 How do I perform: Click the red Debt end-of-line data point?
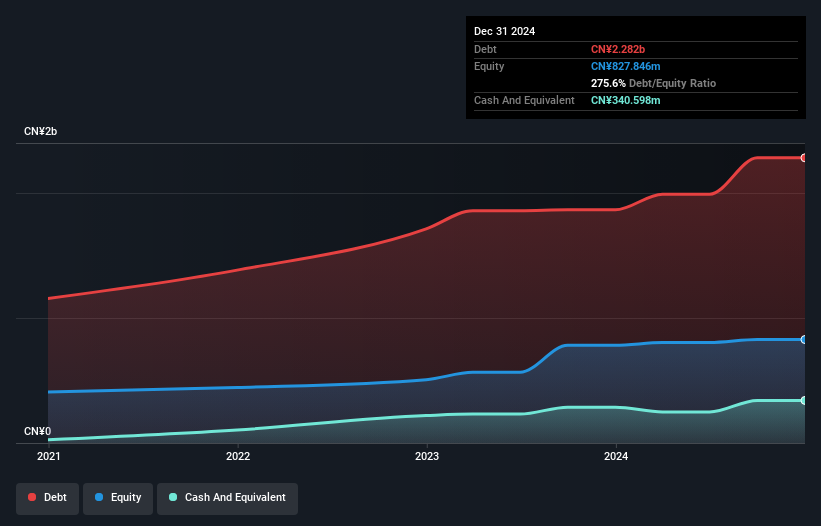pyautogui.click(x=804, y=158)
